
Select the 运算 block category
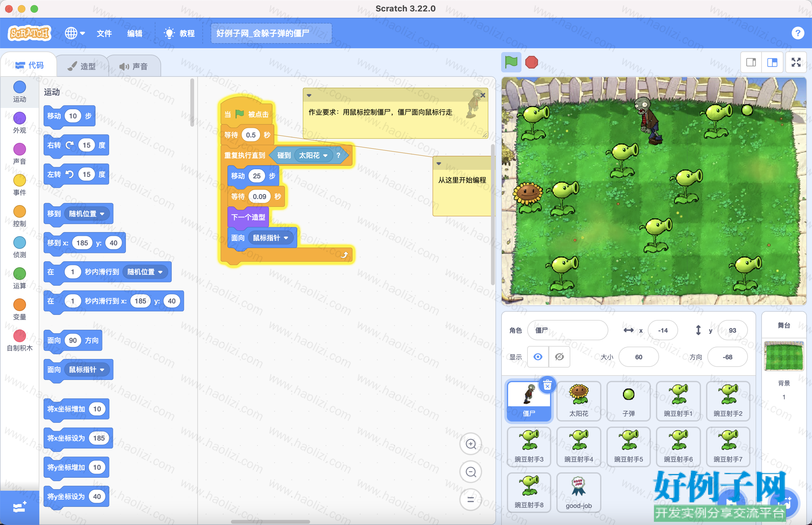pos(19,278)
